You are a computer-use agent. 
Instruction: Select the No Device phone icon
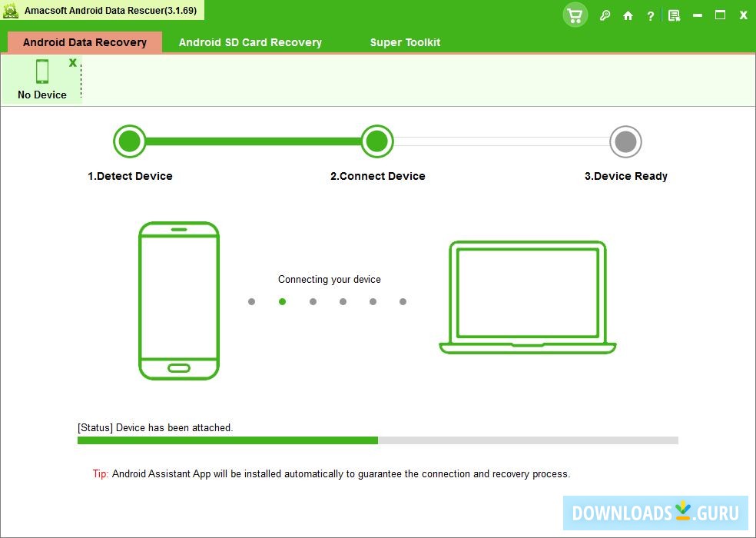pyautogui.click(x=42, y=71)
